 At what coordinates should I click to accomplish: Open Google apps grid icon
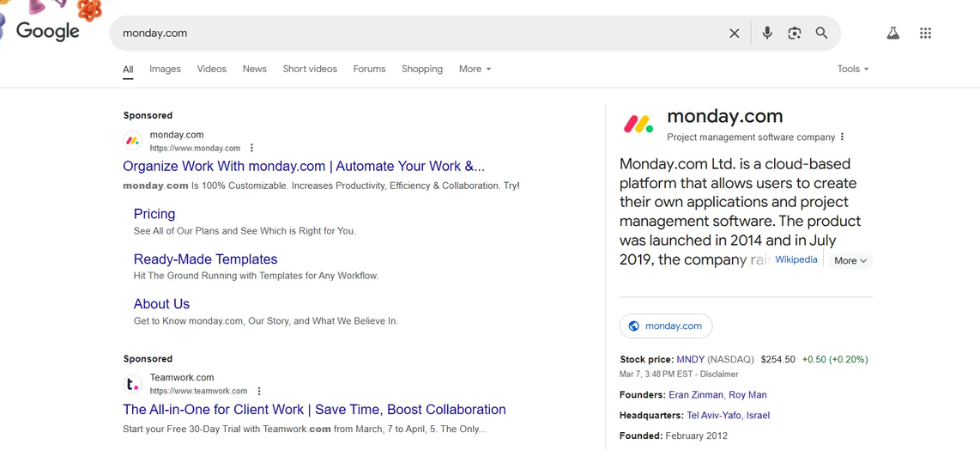(926, 34)
